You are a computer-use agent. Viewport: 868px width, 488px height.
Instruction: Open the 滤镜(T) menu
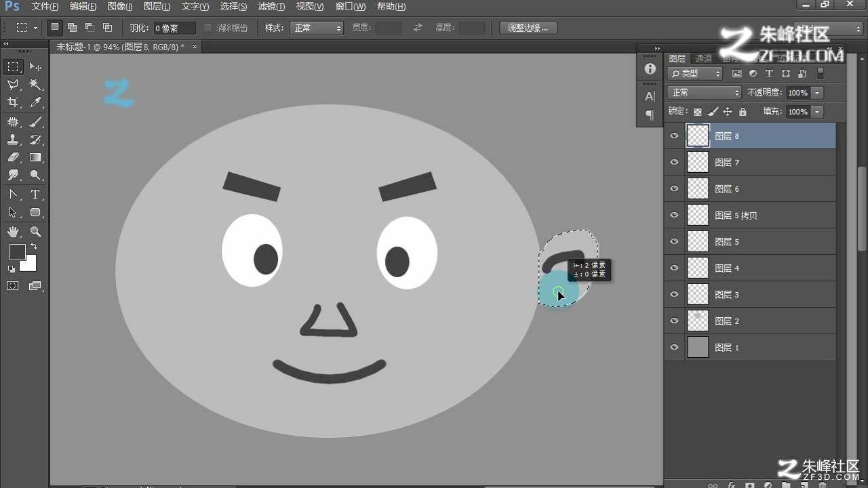click(x=271, y=6)
